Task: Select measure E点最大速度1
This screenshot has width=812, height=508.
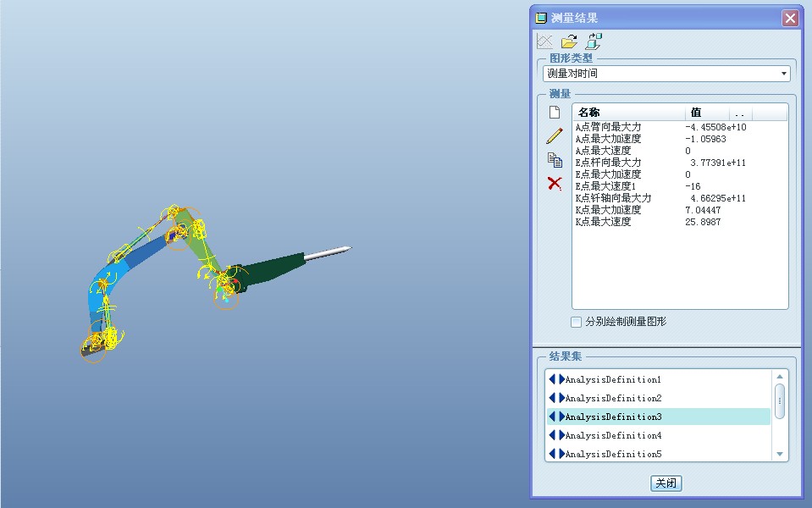Action: point(606,186)
